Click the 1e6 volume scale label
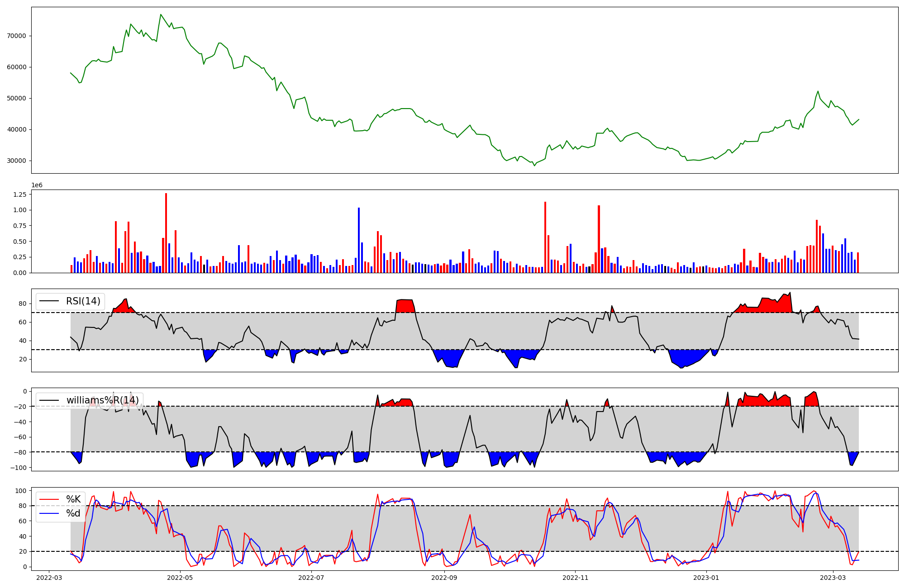This screenshot has width=905, height=588. (x=37, y=185)
